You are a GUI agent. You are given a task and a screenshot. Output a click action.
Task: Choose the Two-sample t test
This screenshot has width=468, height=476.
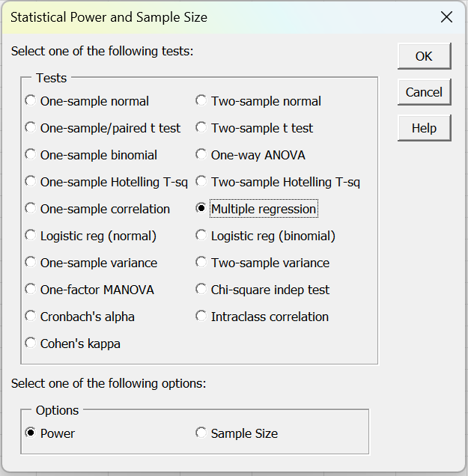pyautogui.click(x=201, y=128)
